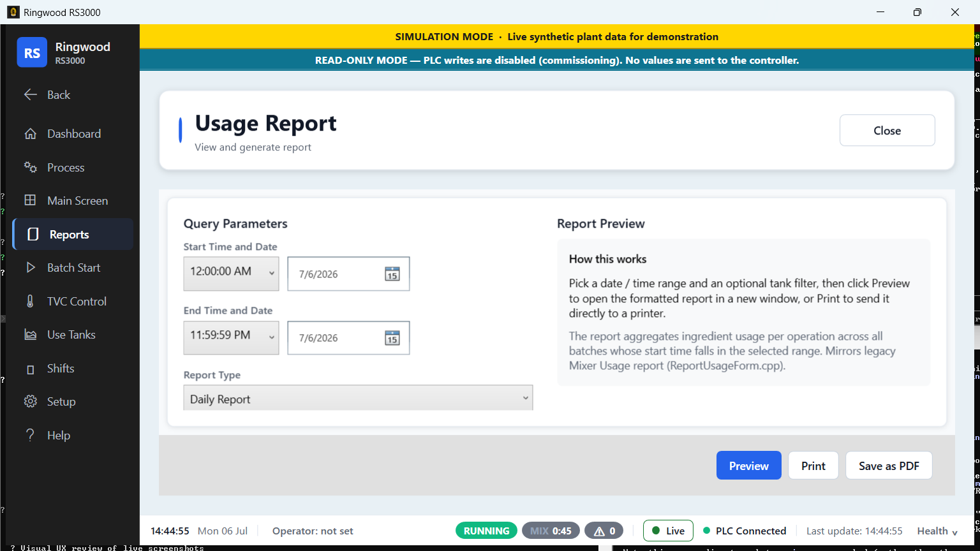Viewport: 980px width, 551px height.
Task: Click the Mon 06 Jul date text
Action: pyautogui.click(x=223, y=531)
